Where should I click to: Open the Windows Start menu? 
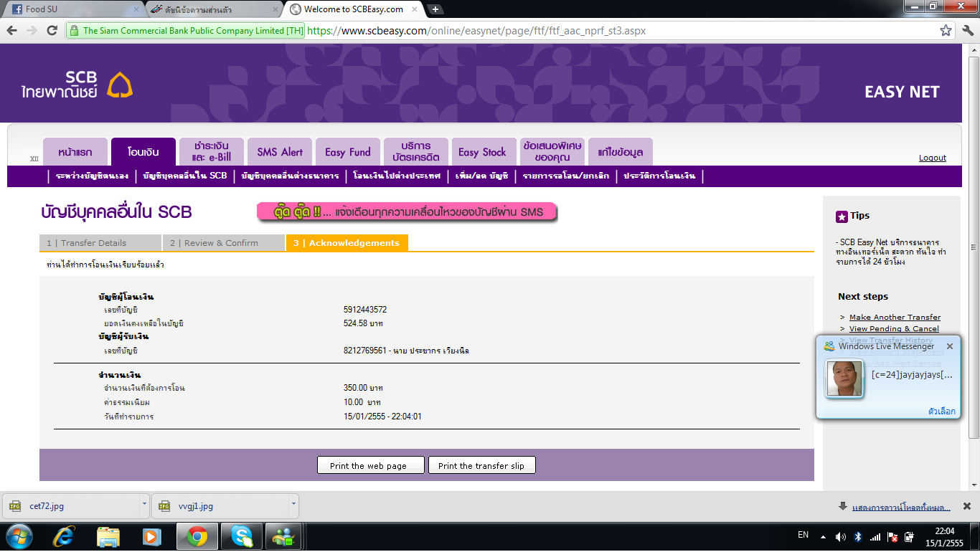(x=19, y=536)
